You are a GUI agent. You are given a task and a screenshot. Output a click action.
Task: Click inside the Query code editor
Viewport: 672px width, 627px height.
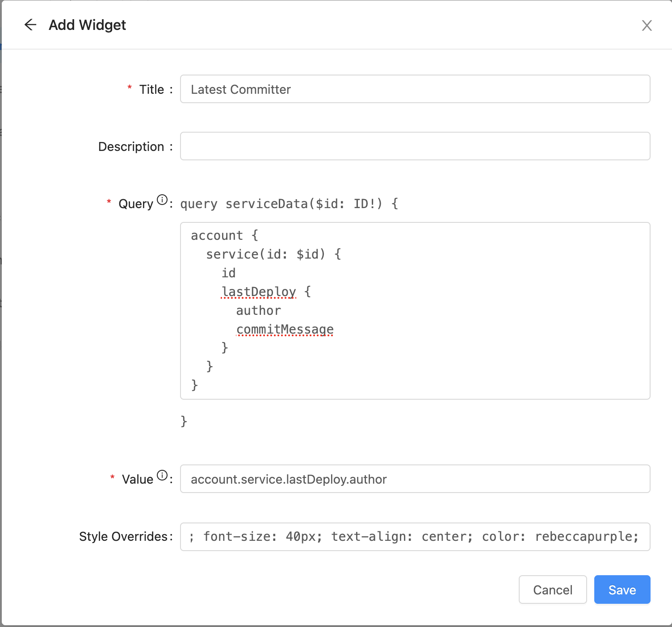tap(415, 311)
